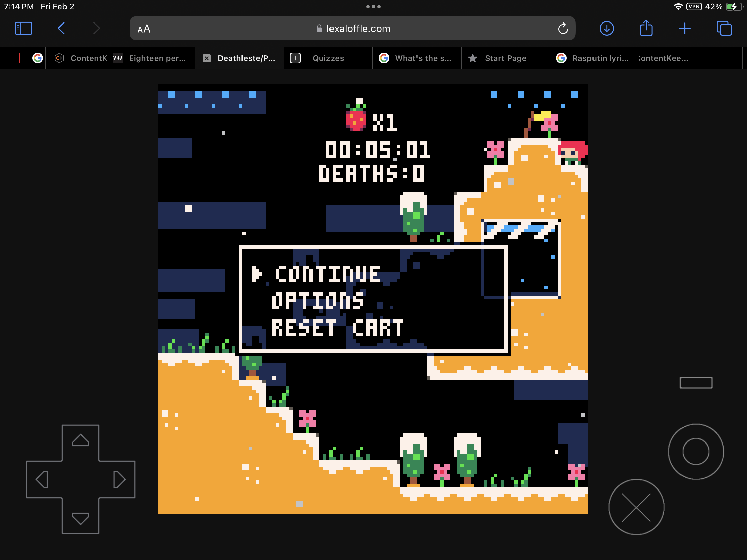
Task: Select RESET CART in the pause menu
Action: [x=337, y=328]
